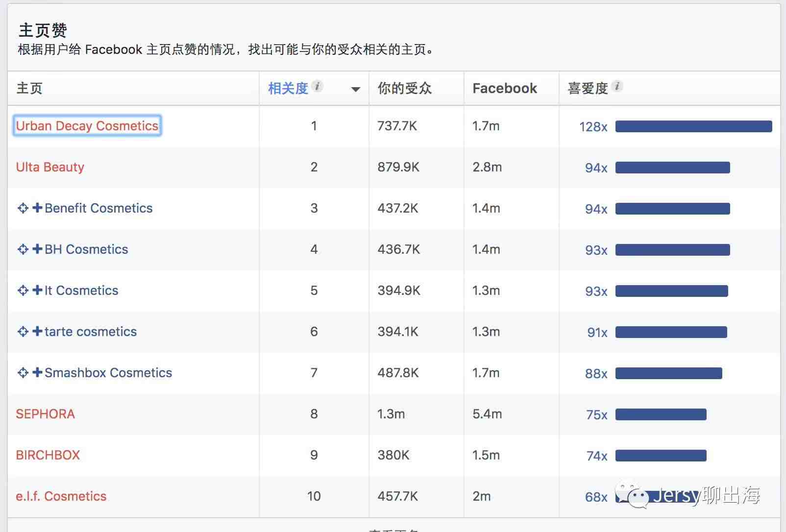Click crosshair target icon beside tarte cosmetics

point(23,332)
